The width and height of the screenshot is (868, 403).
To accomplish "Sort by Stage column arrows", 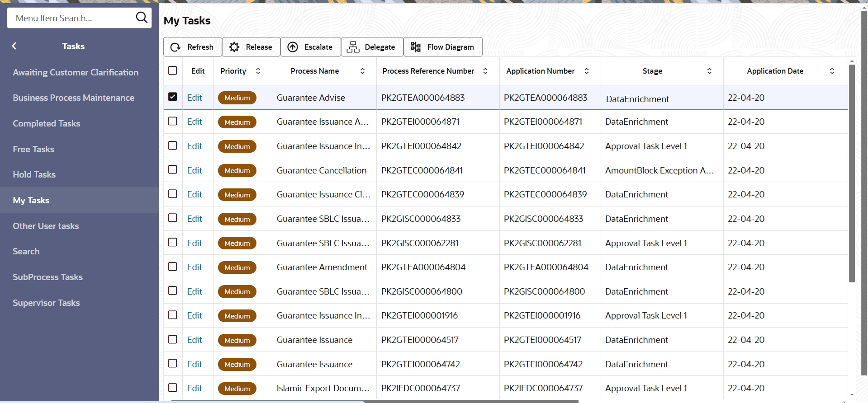I will coord(709,71).
